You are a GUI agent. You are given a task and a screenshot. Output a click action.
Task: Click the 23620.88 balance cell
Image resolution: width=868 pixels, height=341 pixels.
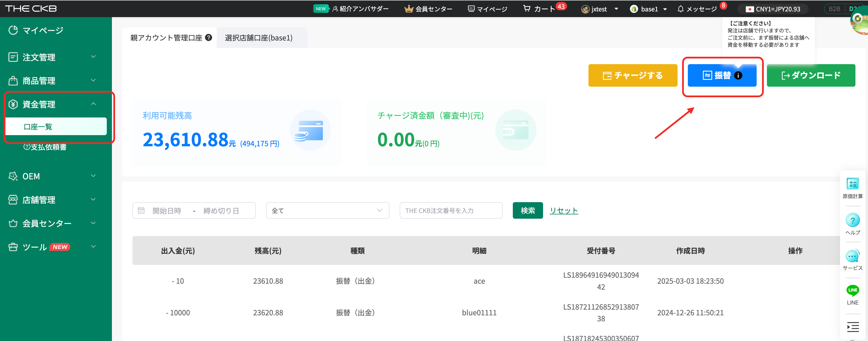click(268, 313)
